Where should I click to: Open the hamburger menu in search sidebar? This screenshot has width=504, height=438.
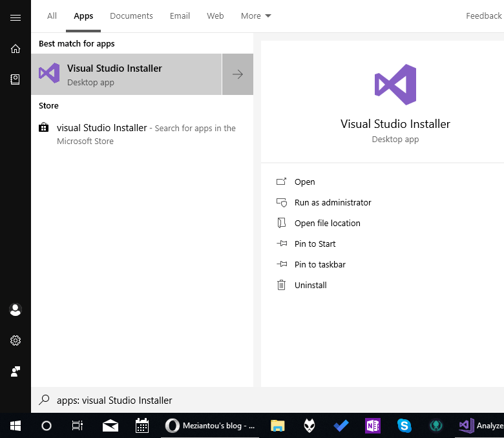(16, 17)
